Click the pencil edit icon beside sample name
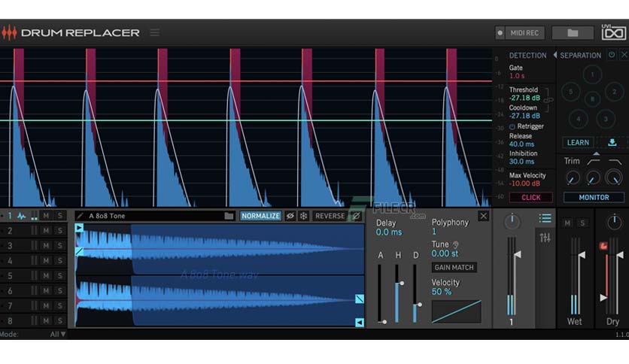Viewport: 629px width, 364px height. (x=81, y=216)
